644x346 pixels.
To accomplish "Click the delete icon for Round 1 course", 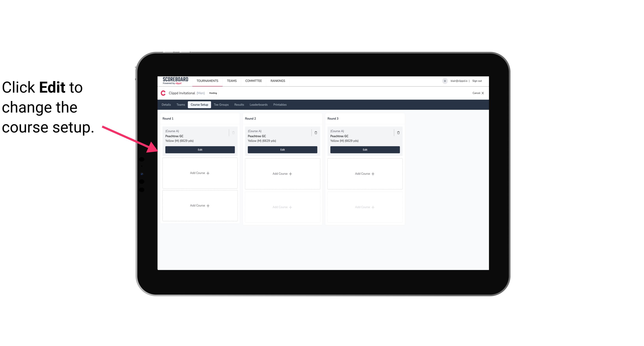I will pyautogui.click(x=234, y=132).
